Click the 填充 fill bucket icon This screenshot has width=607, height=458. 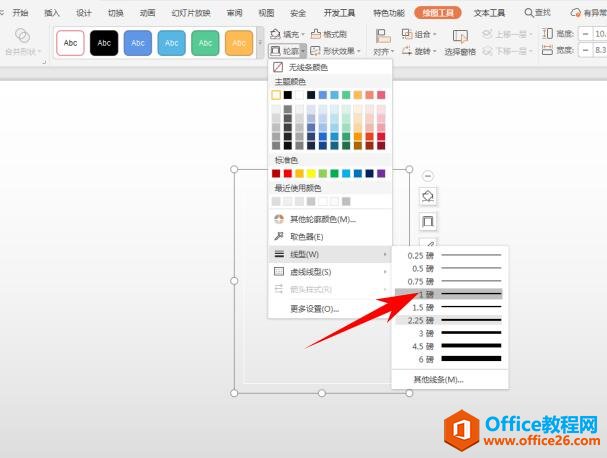(x=275, y=34)
